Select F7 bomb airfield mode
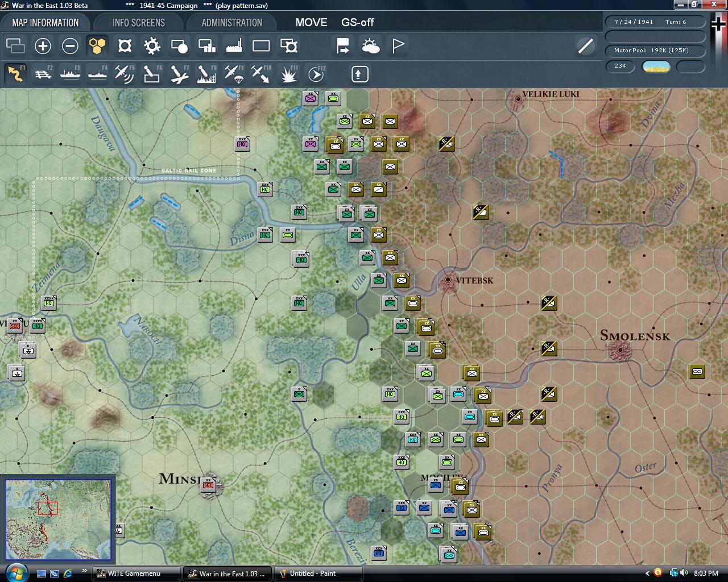The image size is (728, 582). coord(179,74)
